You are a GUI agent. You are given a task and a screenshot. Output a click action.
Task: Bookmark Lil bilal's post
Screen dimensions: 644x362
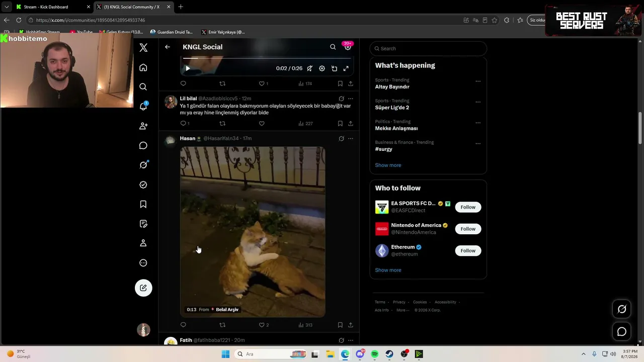tap(340, 123)
